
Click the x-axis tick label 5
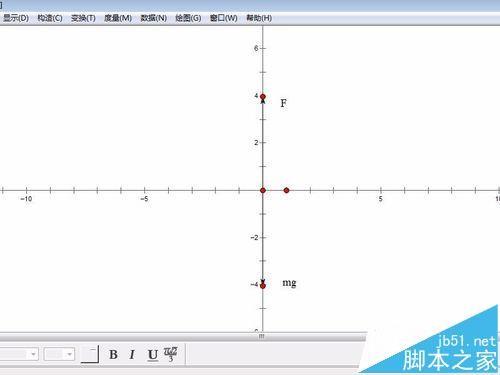[x=380, y=199]
